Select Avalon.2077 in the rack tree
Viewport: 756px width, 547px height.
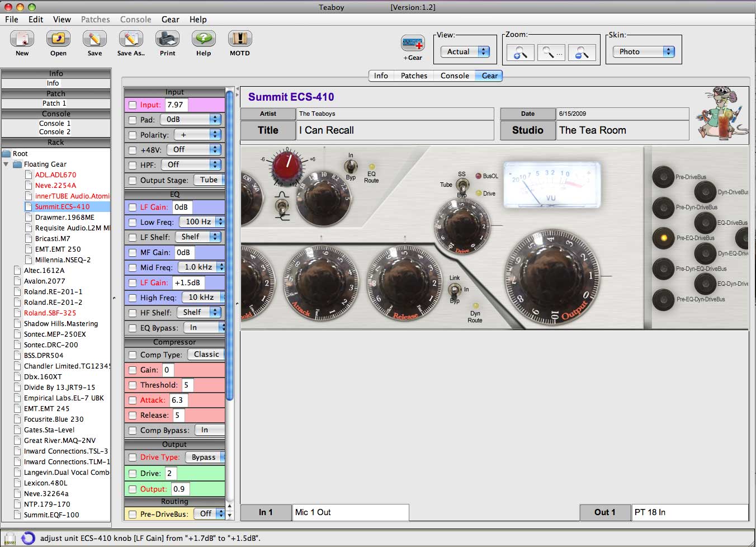click(44, 281)
